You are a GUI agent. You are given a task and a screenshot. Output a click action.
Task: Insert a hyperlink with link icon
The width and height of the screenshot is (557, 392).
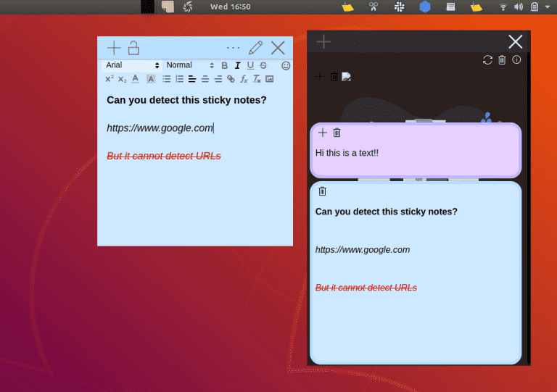pos(231,79)
